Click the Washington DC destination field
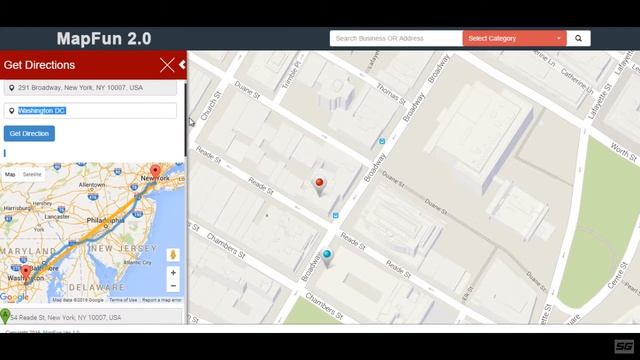The image size is (640, 360). 90,111
